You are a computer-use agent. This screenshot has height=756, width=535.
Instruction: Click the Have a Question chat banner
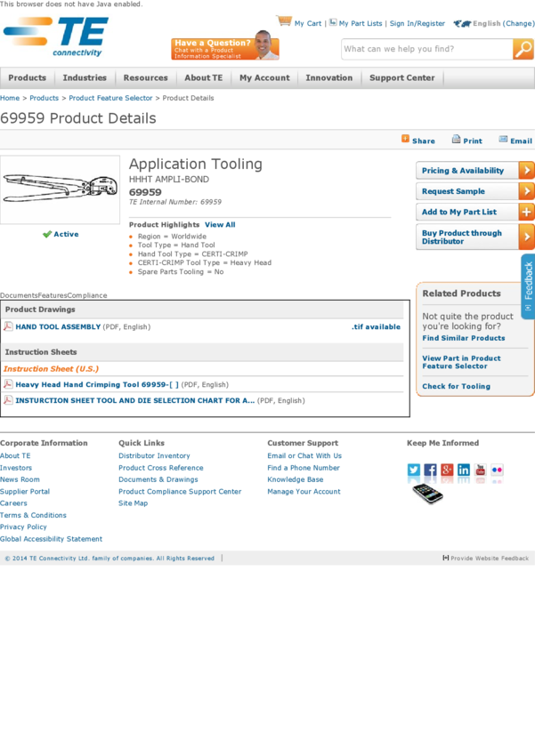(225, 47)
